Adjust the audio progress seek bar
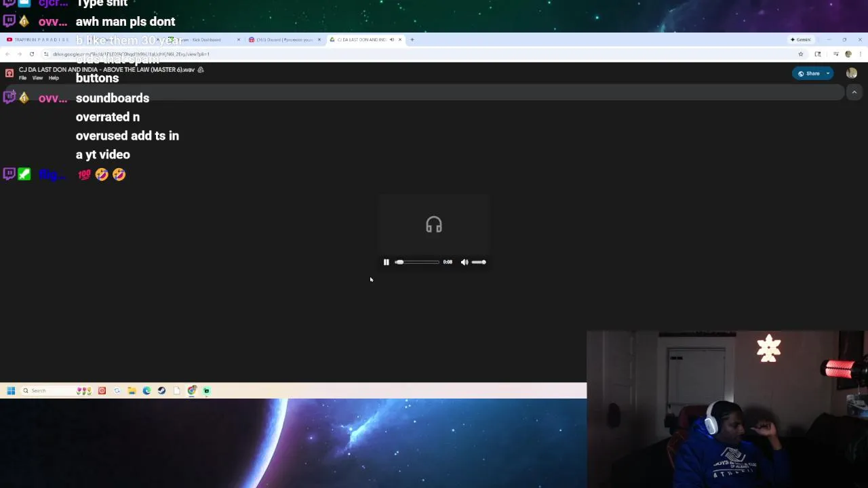This screenshot has height=488, width=868. pos(417,262)
